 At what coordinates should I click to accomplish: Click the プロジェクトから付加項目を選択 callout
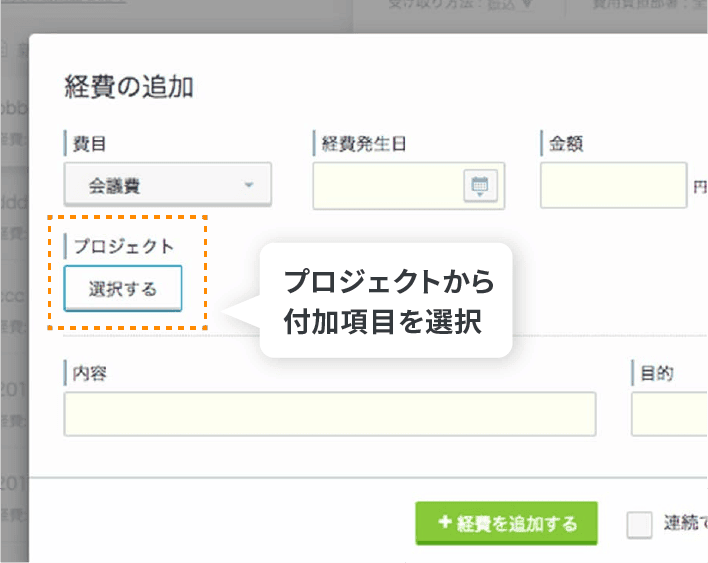(386, 301)
